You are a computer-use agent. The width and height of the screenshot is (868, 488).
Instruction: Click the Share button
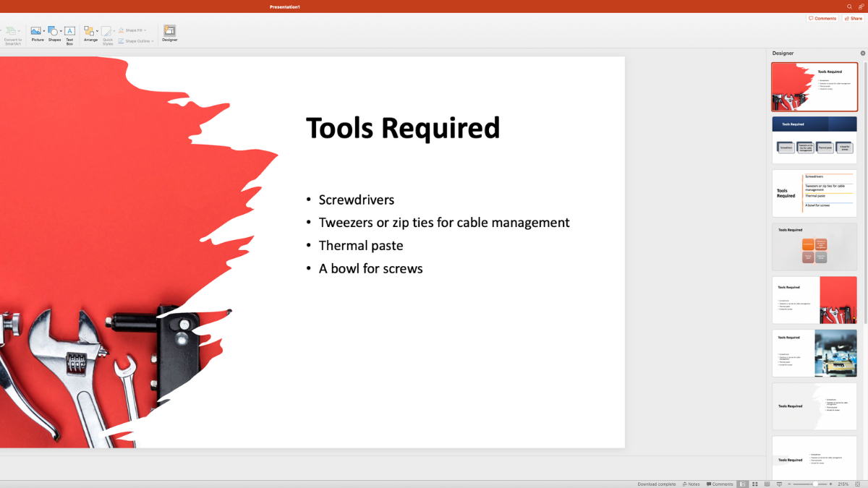coord(854,18)
